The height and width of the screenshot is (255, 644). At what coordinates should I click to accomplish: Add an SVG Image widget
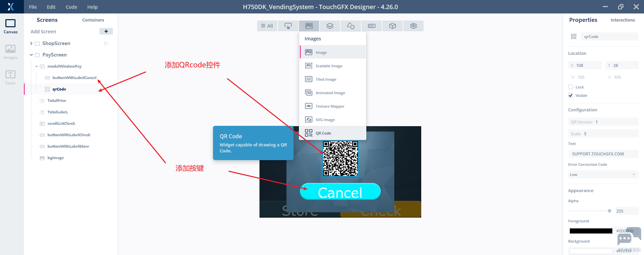coord(333,119)
